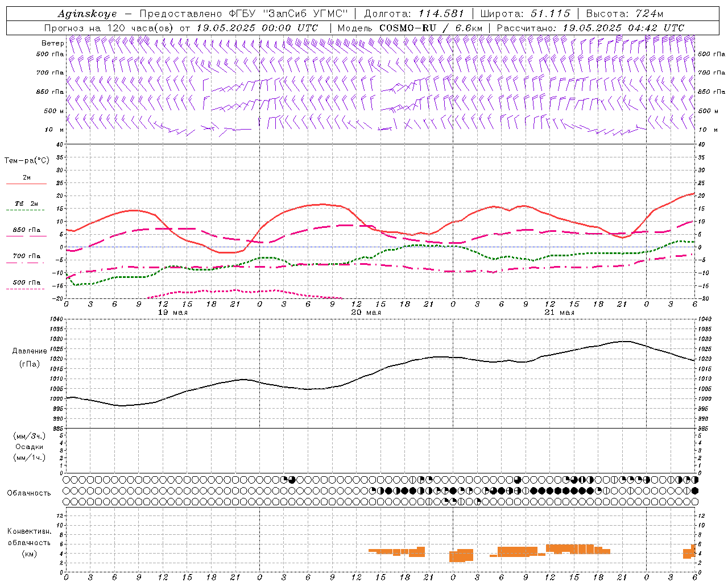
Task: Click the Тем-ра(°C) axis label
Action: point(27,161)
